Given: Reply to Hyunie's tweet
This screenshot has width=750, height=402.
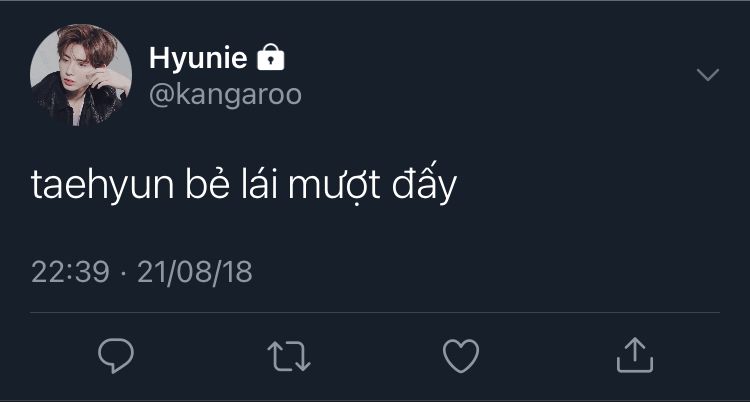Looking at the screenshot, I should tap(116, 355).
